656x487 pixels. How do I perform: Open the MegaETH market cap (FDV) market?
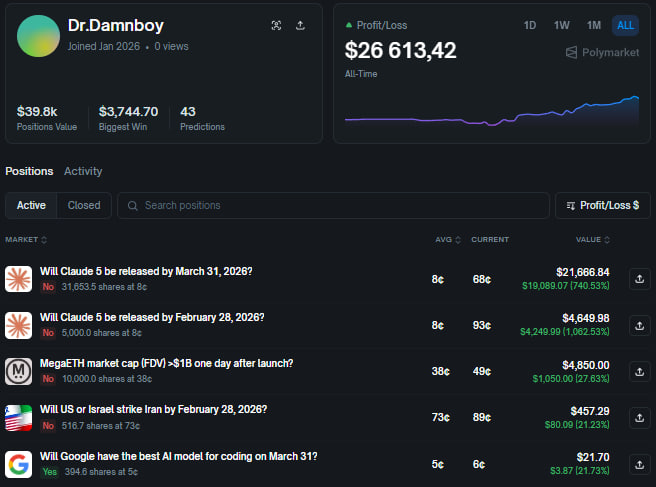pyautogui.click(x=167, y=364)
